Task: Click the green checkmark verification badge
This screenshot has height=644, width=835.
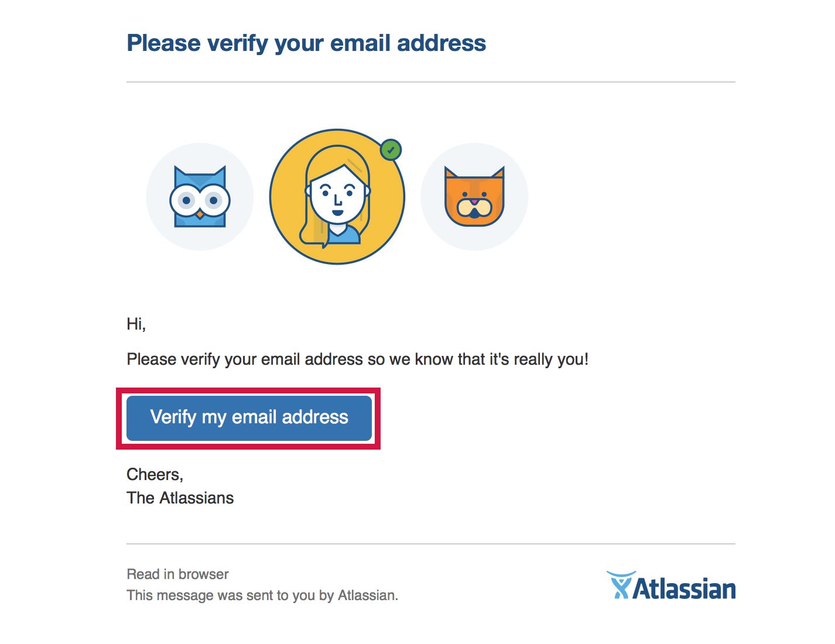Action: click(x=391, y=150)
